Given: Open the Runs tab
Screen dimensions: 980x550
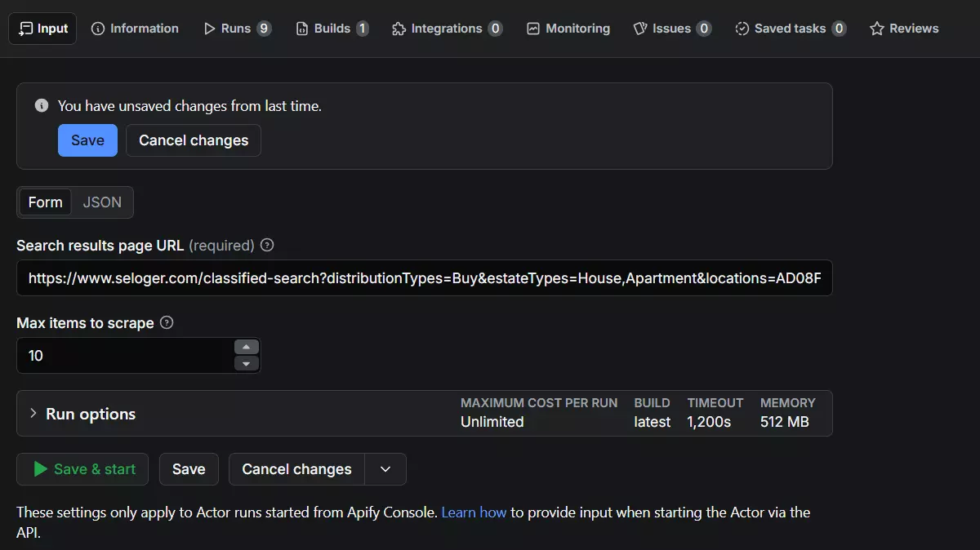Looking at the screenshot, I should (x=237, y=29).
